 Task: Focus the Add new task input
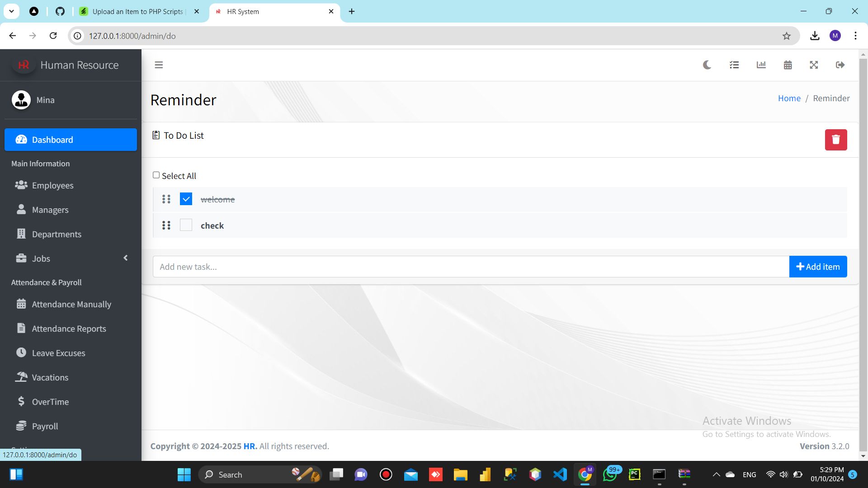pyautogui.click(x=471, y=267)
